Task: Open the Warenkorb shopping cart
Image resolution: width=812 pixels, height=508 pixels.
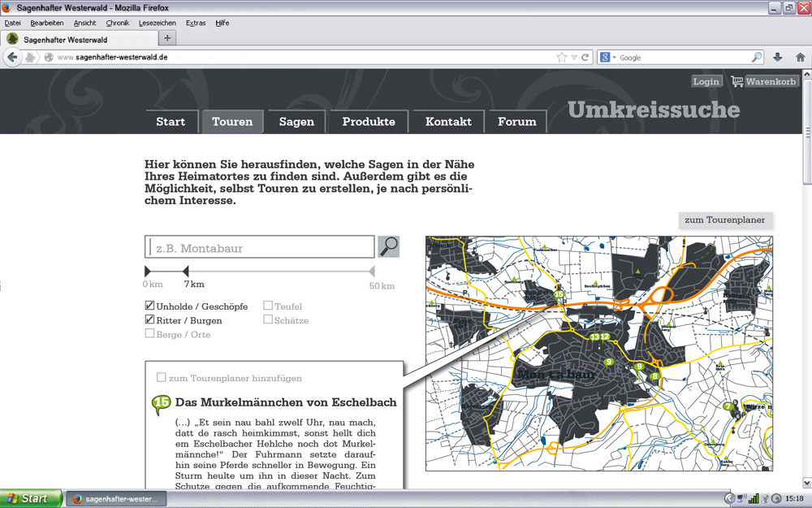Action: pos(765,81)
